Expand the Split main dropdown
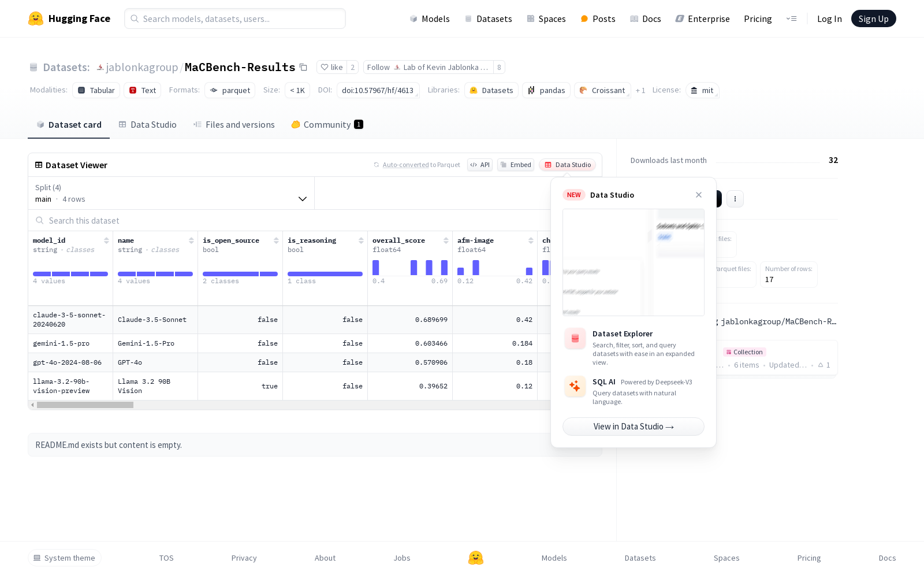 point(171,193)
